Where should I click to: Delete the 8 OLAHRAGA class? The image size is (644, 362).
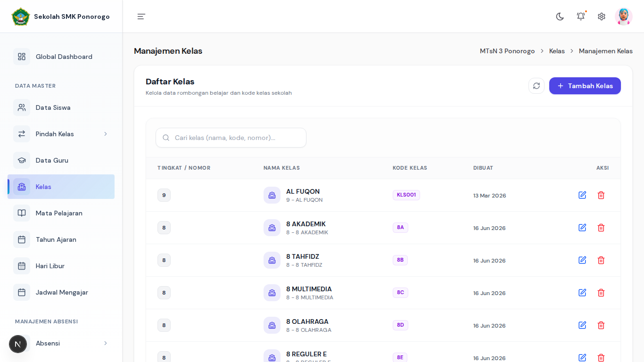click(601, 325)
